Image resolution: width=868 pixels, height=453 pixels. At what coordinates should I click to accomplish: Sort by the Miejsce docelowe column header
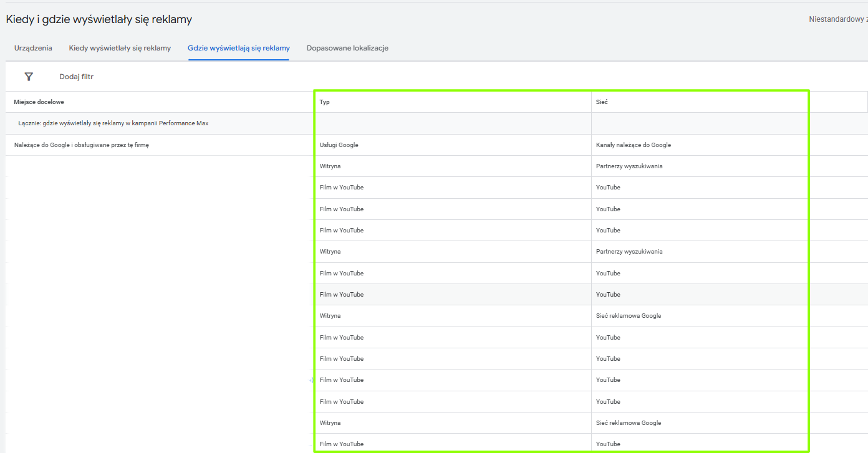39,102
